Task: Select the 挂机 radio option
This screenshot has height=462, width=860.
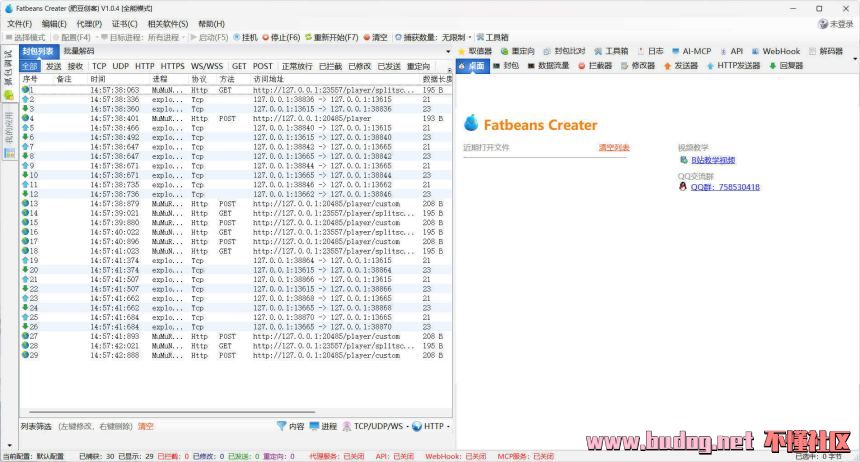Action: click(245, 37)
